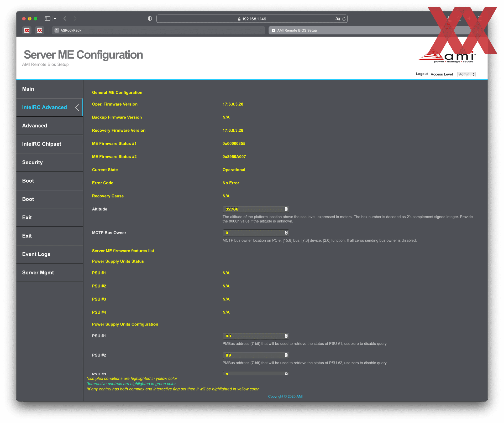The height and width of the screenshot is (423, 504).
Task: Open the Server Mgmt menu item
Action: 49,273
